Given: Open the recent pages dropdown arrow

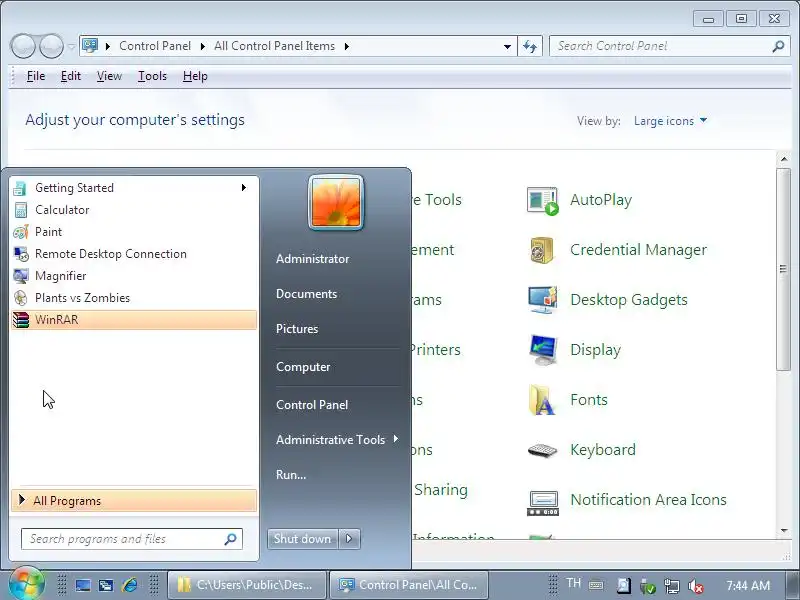Looking at the screenshot, I should 71,46.
